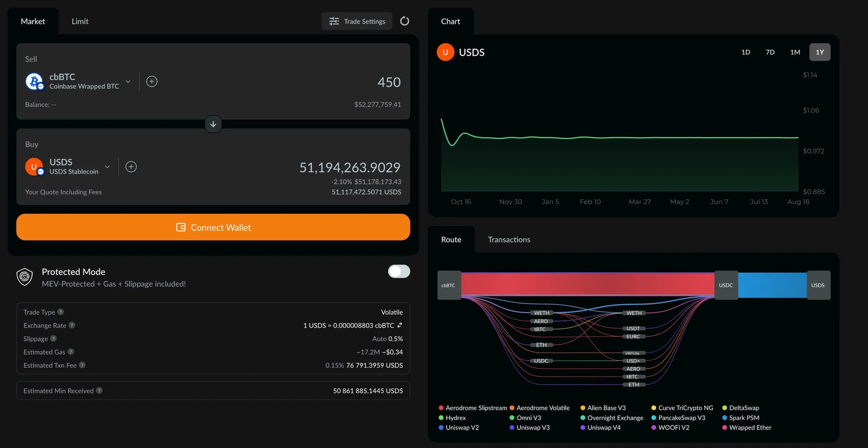Image resolution: width=868 pixels, height=448 pixels.
Task: Select the Chart tab
Action: pyautogui.click(x=451, y=21)
